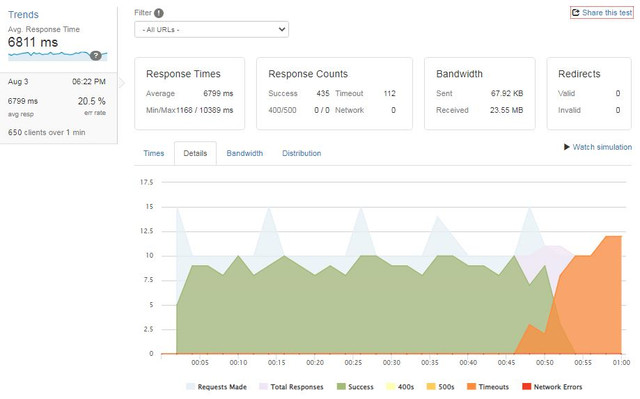This screenshot has height=399, width=640.
Task: Click the 20.5 % error rate value
Action: 92,101
